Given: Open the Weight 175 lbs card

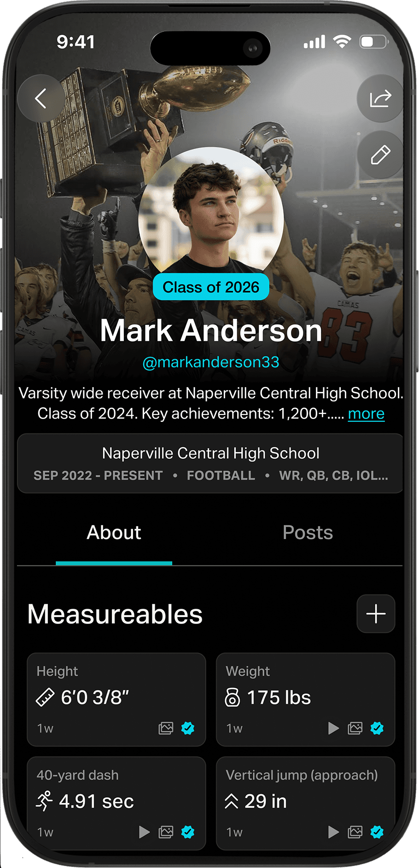Looking at the screenshot, I should (x=306, y=699).
